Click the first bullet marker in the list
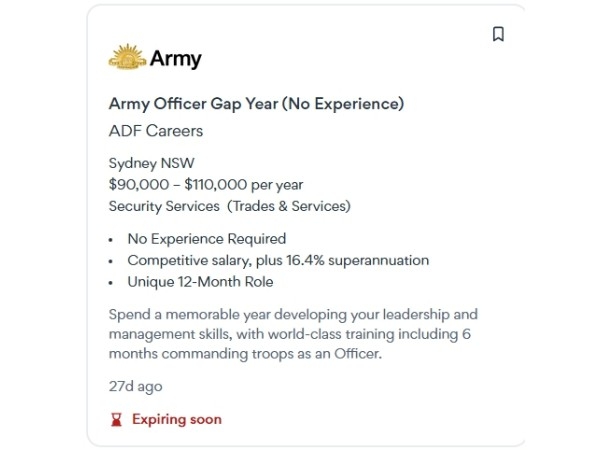This screenshot has width=600, height=450. (x=111, y=240)
